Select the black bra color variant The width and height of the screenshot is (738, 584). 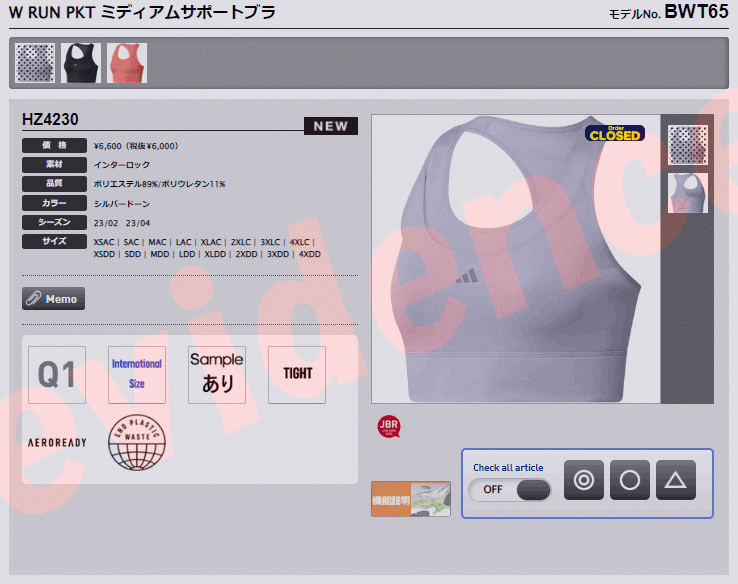point(81,63)
